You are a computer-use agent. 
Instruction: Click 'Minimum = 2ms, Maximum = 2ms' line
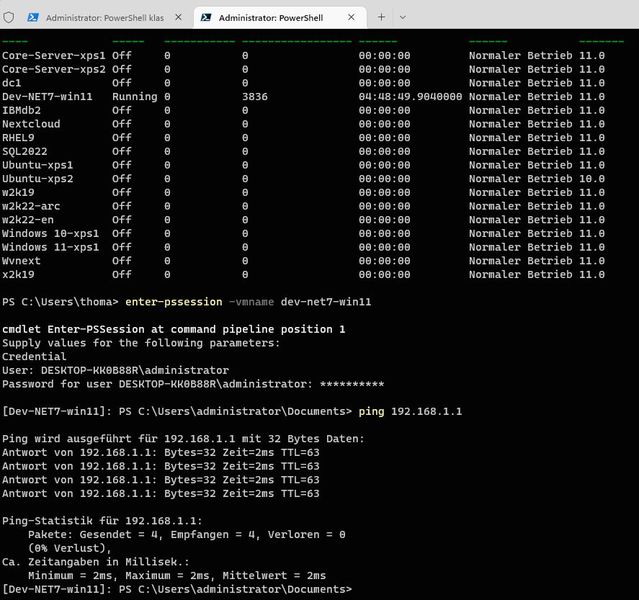point(177,576)
